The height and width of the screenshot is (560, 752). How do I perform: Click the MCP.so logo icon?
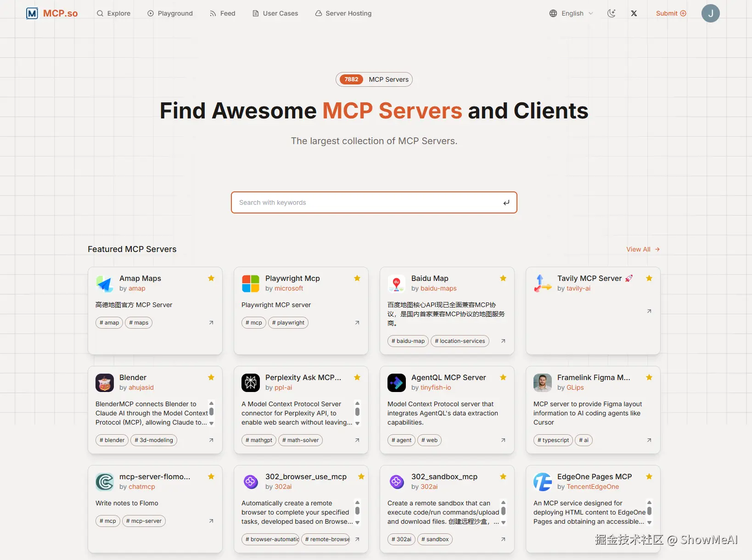32,13
